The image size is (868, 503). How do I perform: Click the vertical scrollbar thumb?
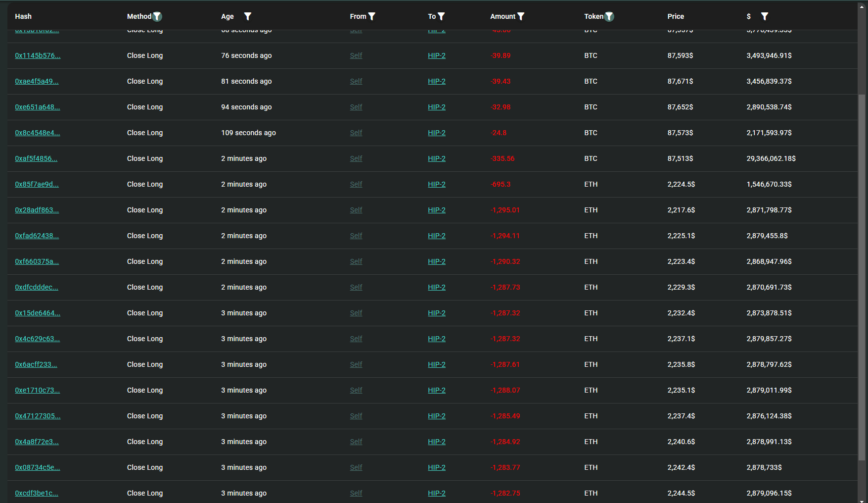862,277
